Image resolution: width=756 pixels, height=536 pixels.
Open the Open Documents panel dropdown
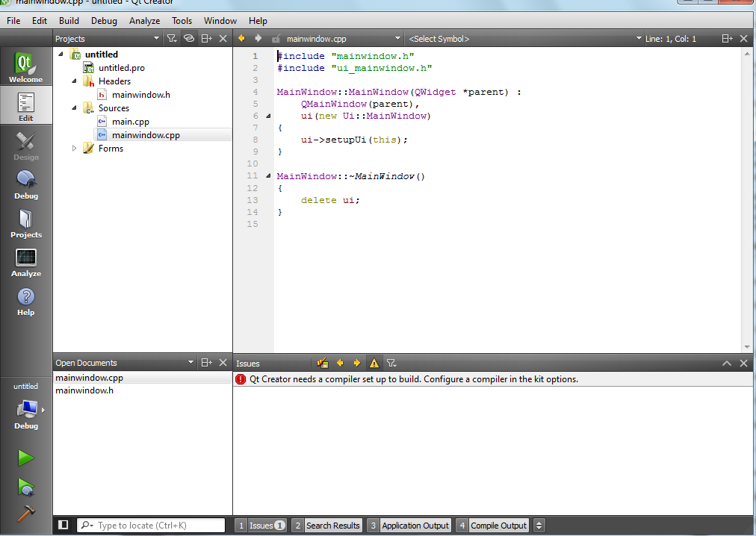125,363
